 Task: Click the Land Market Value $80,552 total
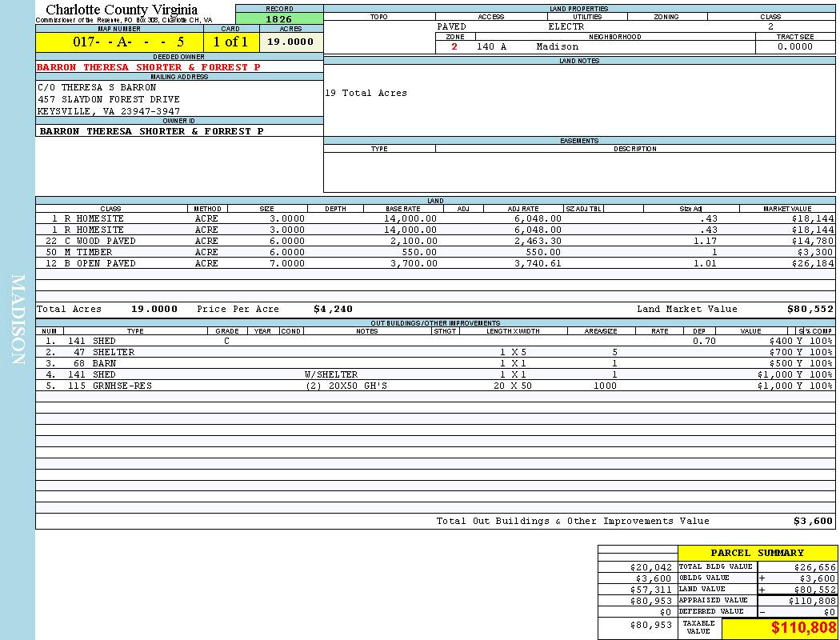click(x=810, y=309)
